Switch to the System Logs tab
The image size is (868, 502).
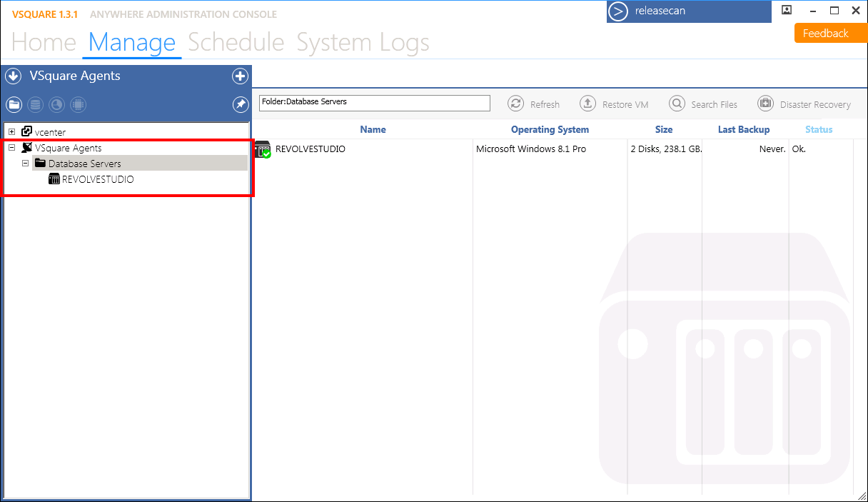point(363,43)
